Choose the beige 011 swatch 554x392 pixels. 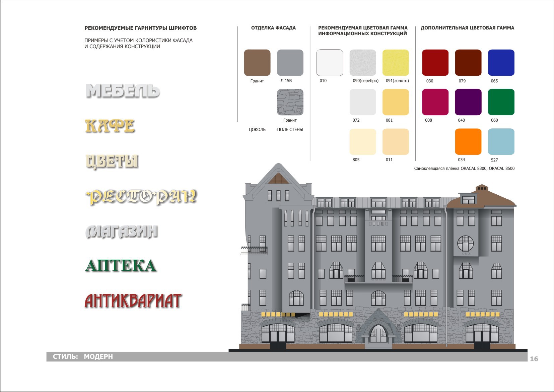(396, 142)
